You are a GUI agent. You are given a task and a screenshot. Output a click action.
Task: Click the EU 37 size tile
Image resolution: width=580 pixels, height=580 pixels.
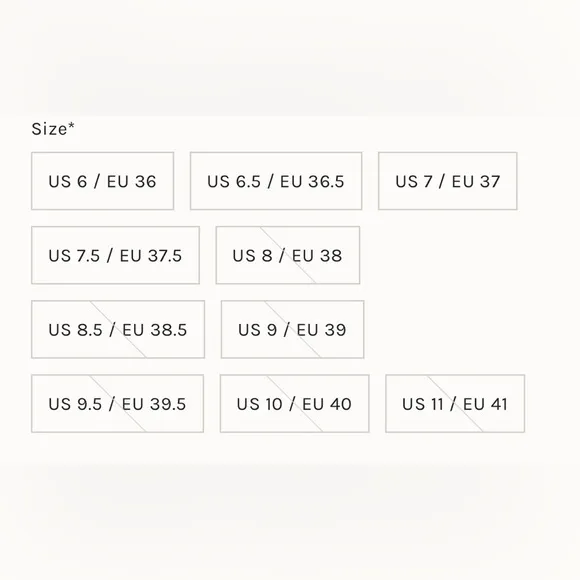[x=448, y=181]
